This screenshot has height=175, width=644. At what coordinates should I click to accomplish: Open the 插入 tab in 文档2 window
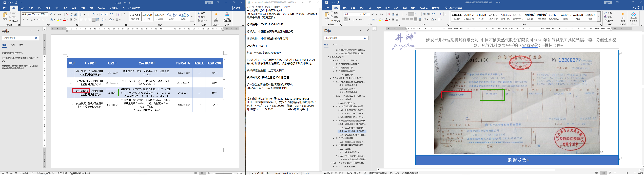[23, 8]
